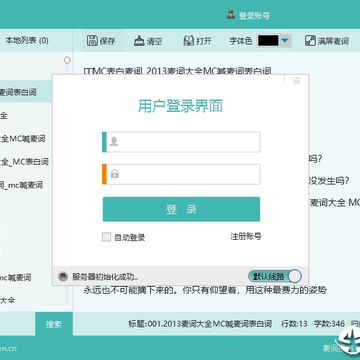Click the 用户登录界面 dialog heading
360x360 pixels.
point(180,106)
